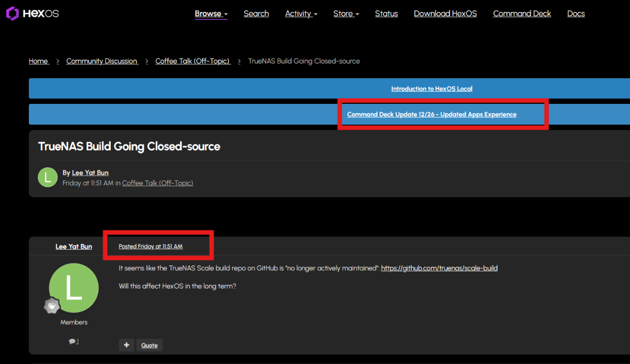
Task: Open the Introduction to HexOS Local announcement
Action: [x=432, y=89]
